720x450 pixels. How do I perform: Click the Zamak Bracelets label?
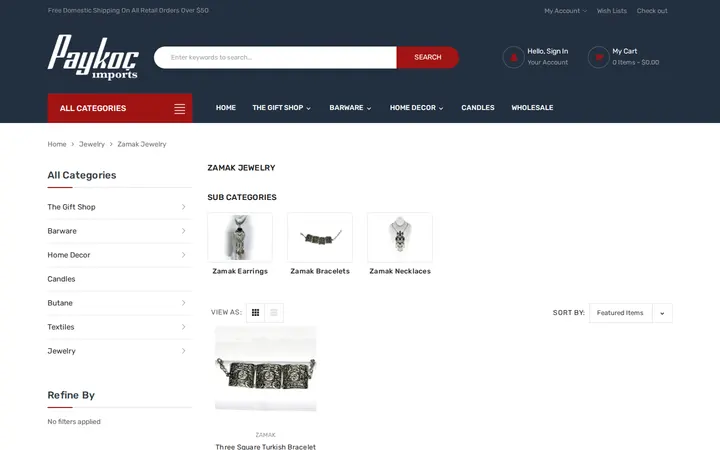click(320, 271)
